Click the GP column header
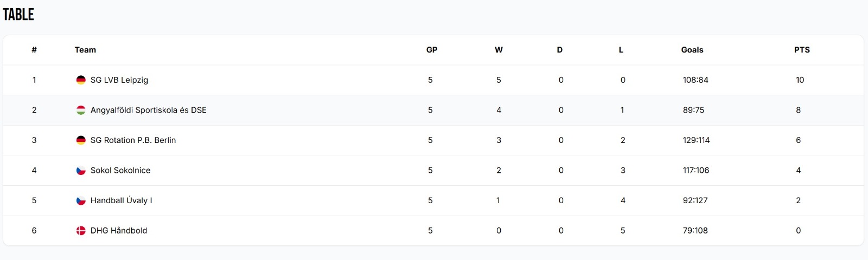This screenshot has width=868, height=260. (x=432, y=50)
